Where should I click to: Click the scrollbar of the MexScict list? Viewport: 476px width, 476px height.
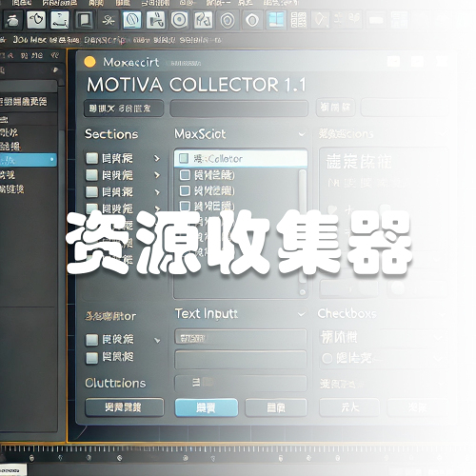303,226
